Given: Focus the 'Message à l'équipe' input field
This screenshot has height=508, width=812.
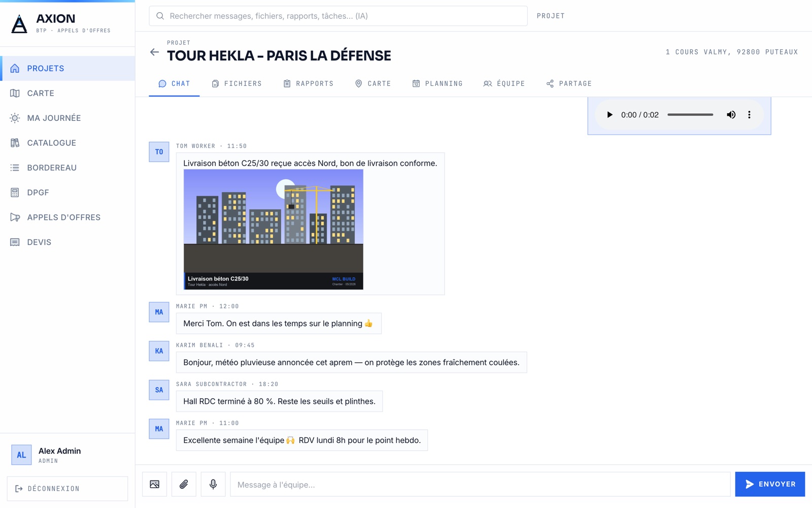Looking at the screenshot, I should [x=480, y=484].
